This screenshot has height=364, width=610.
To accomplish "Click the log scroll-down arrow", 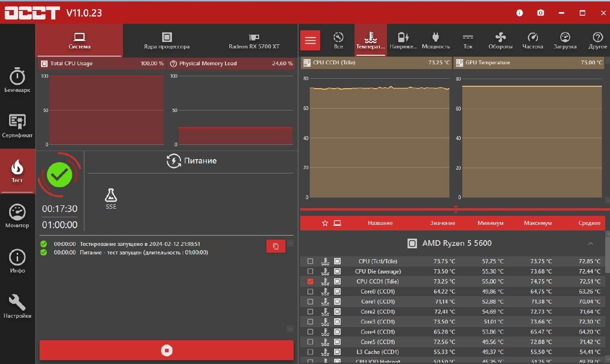I will 290,329.
